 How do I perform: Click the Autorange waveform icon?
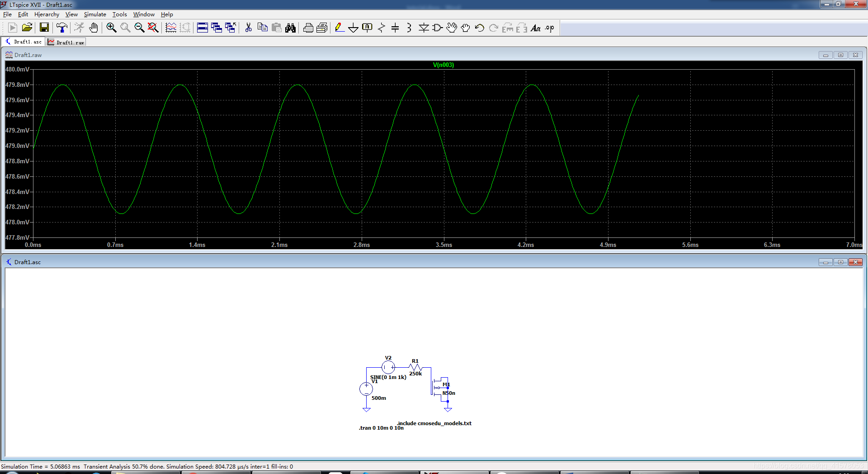pos(185,28)
